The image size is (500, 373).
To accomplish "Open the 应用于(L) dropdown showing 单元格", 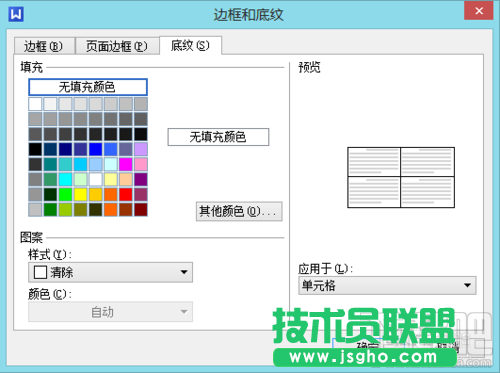I will click(x=387, y=285).
